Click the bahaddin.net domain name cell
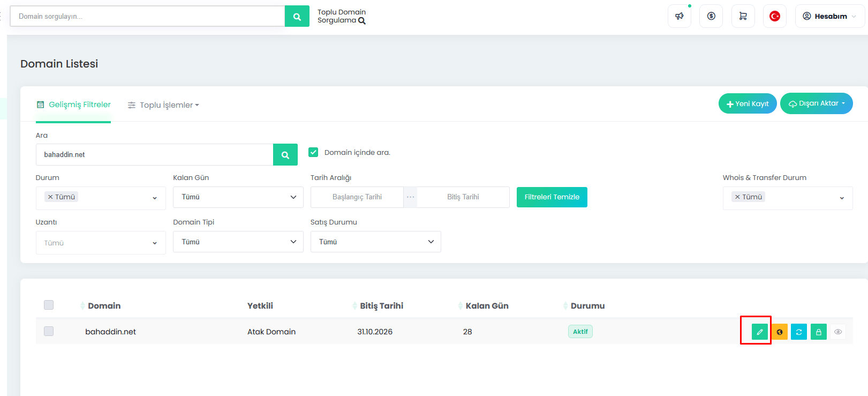The width and height of the screenshot is (868, 396). point(111,332)
